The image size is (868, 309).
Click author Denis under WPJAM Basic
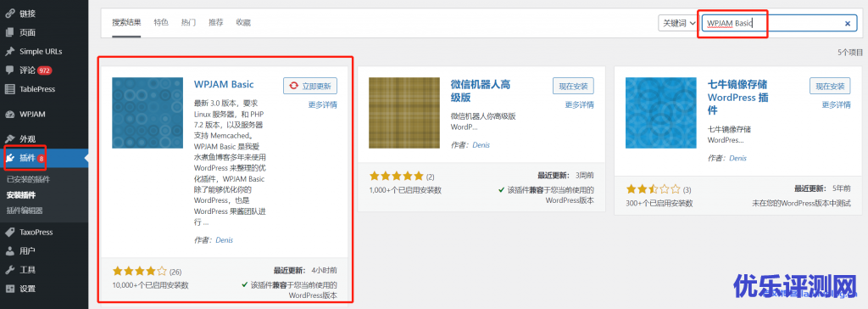point(224,240)
